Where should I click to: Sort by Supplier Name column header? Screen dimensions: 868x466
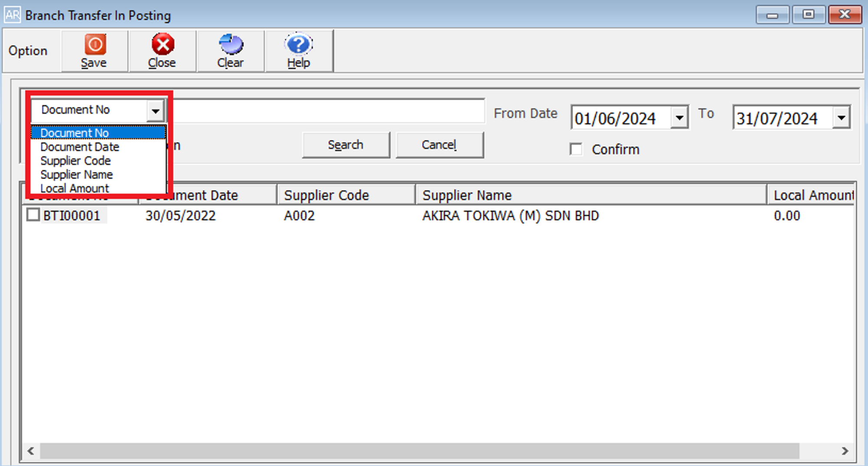[591, 195]
